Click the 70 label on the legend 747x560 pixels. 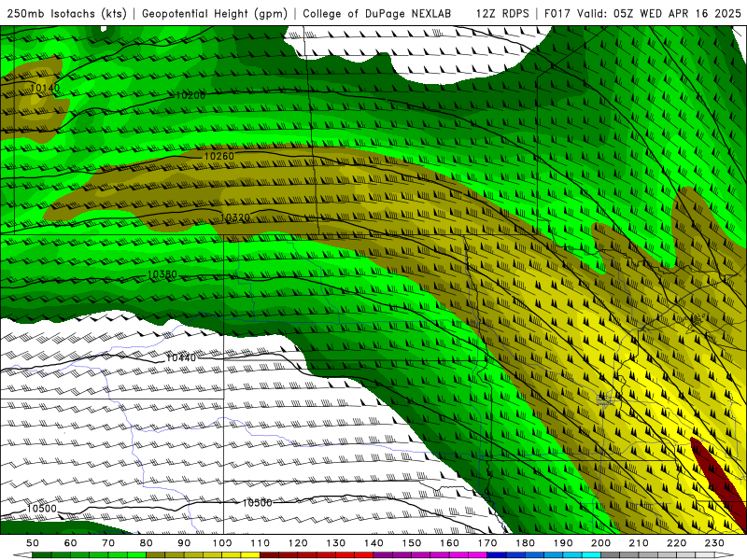pyautogui.click(x=108, y=543)
